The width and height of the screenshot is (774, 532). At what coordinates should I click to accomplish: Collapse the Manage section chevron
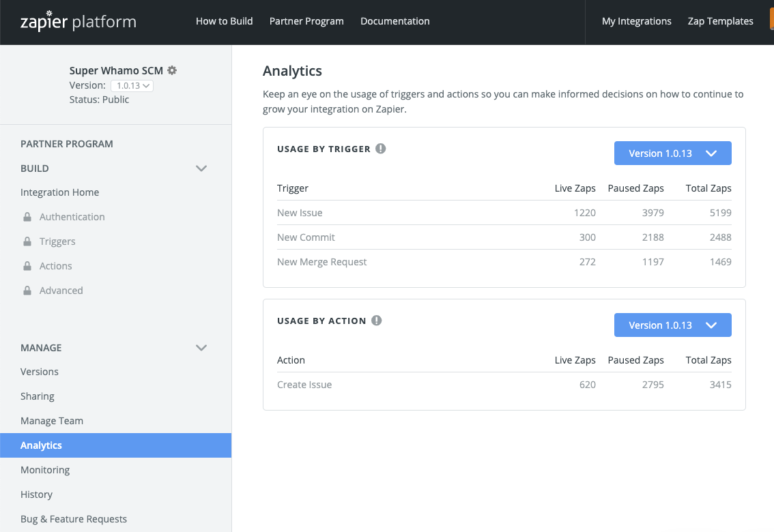201,348
